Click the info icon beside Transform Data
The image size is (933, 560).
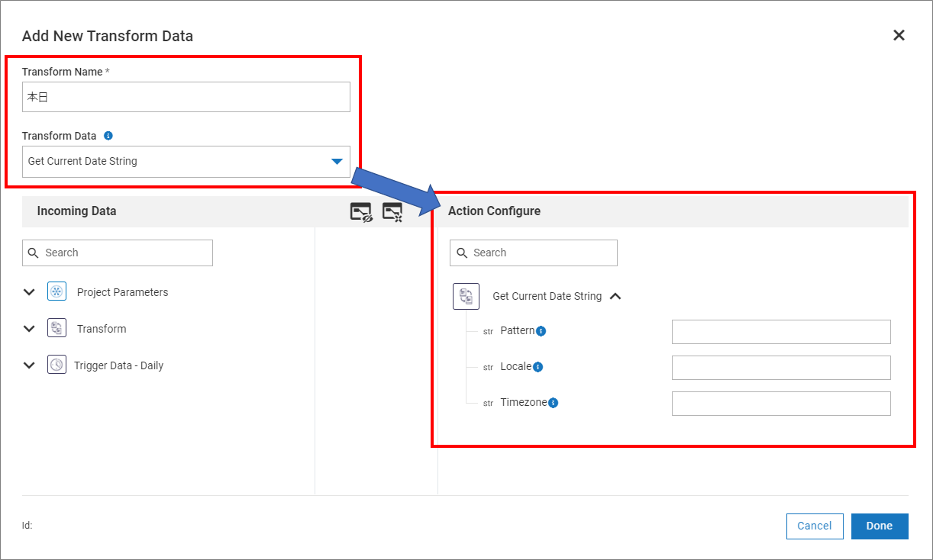[108, 136]
